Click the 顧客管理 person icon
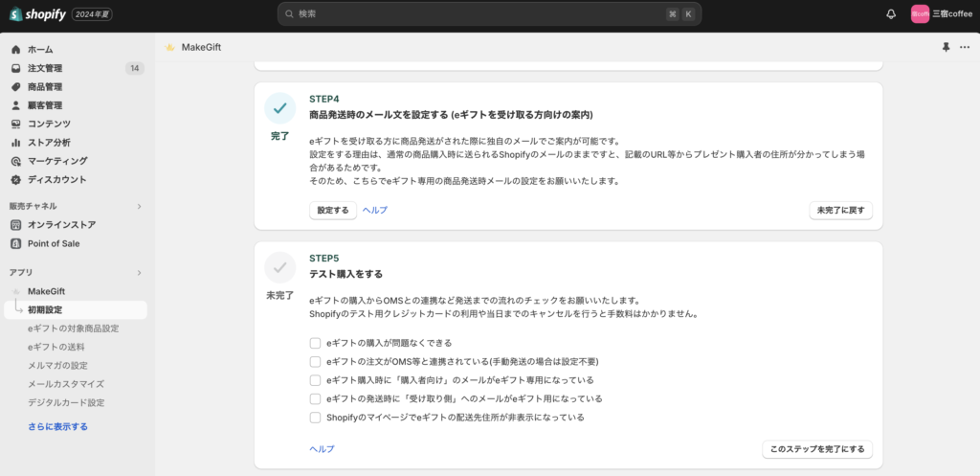Viewport: 980px width, 476px height. [16, 105]
